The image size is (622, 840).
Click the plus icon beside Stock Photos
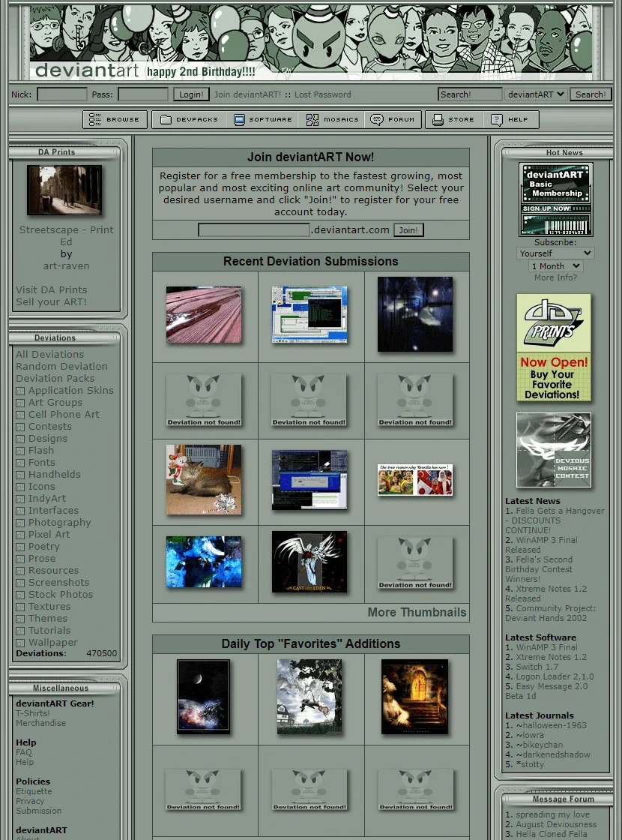tap(20, 595)
